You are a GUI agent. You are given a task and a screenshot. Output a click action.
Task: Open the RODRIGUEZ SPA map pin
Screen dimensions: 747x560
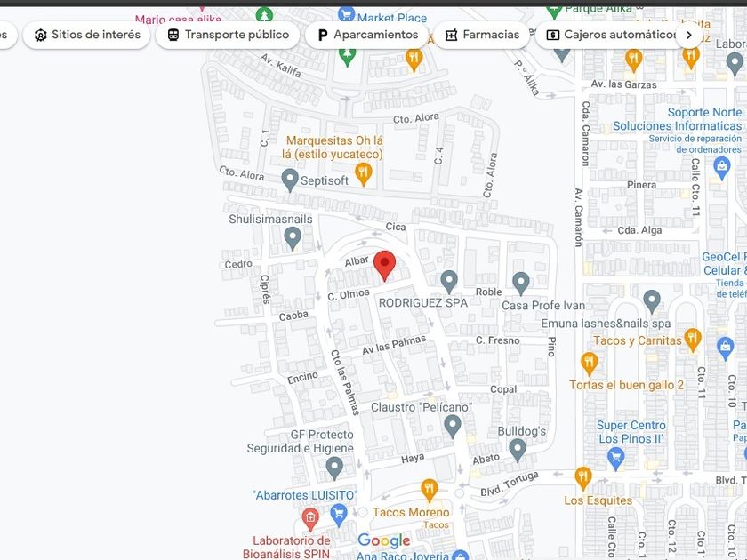click(449, 282)
